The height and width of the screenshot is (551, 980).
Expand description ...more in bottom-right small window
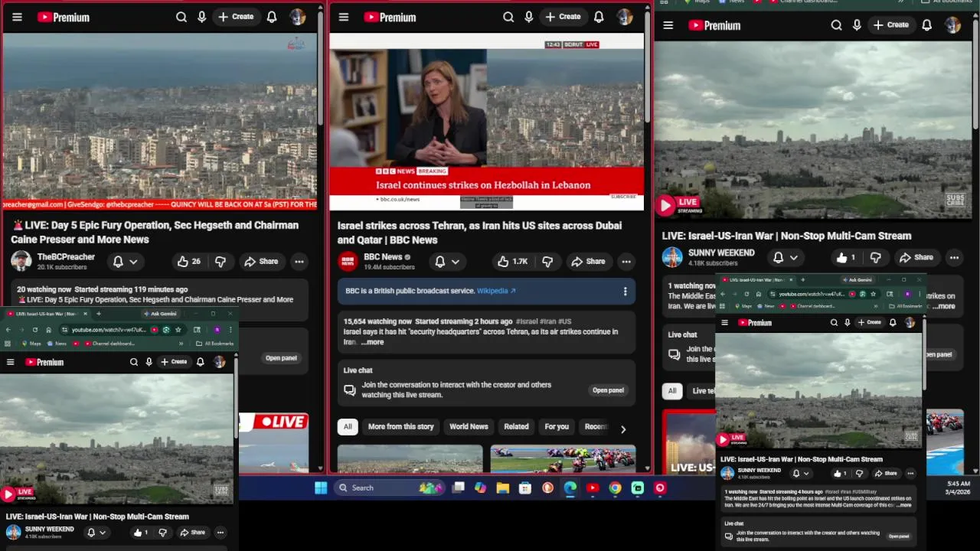click(x=904, y=505)
